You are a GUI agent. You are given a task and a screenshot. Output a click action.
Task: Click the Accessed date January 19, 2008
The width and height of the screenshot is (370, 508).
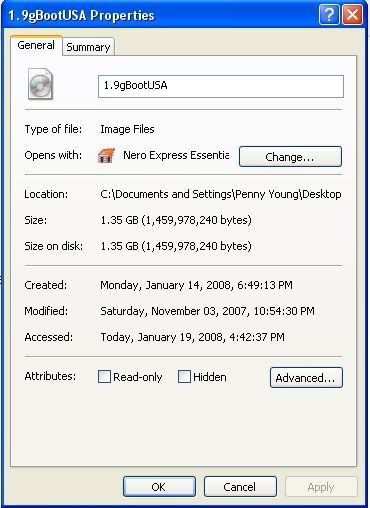(x=193, y=337)
